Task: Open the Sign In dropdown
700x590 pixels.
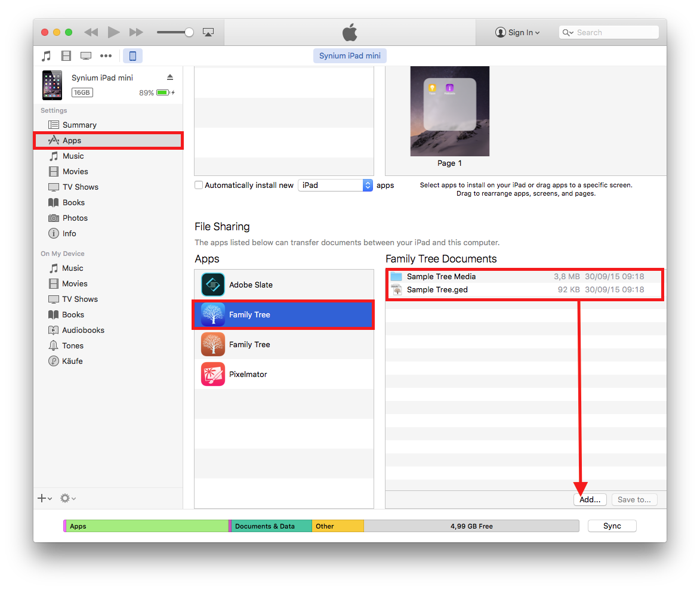Action: coord(517,32)
